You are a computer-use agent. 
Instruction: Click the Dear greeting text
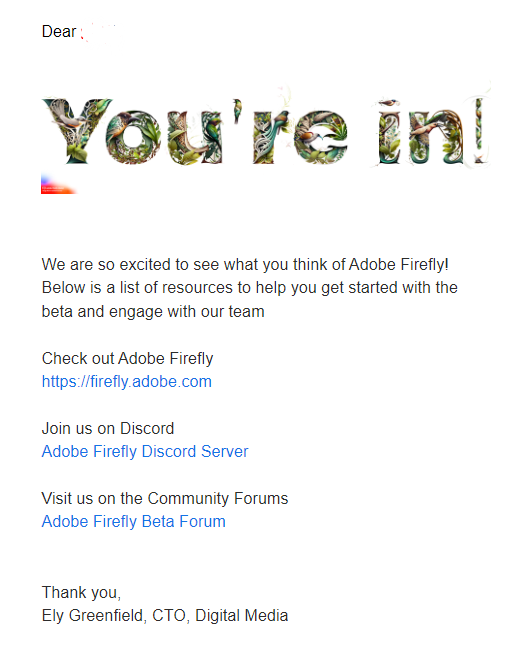click(x=59, y=31)
